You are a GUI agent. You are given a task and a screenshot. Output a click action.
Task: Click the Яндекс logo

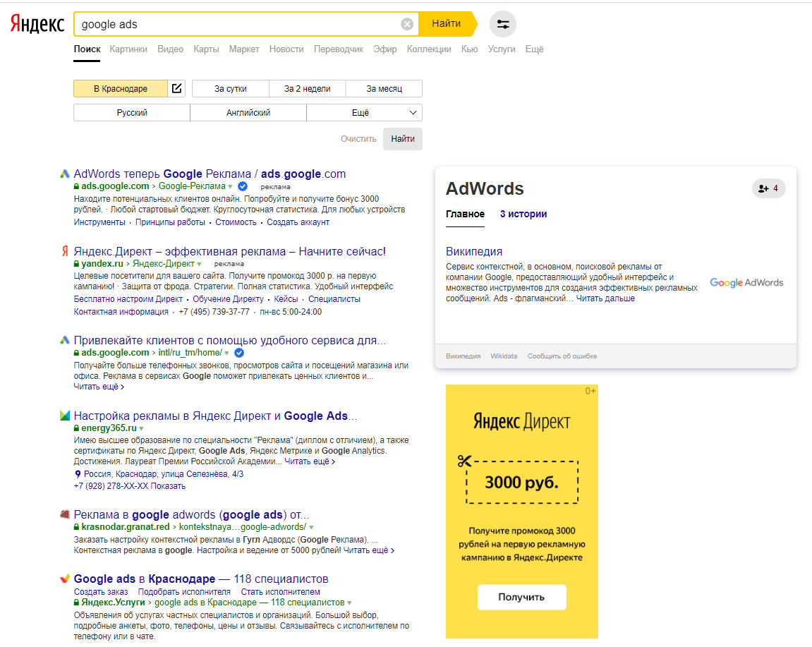tap(37, 24)
